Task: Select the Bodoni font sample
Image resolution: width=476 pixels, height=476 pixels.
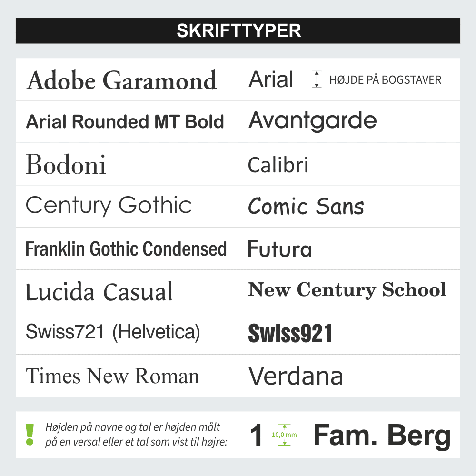Action: [66, 164]
